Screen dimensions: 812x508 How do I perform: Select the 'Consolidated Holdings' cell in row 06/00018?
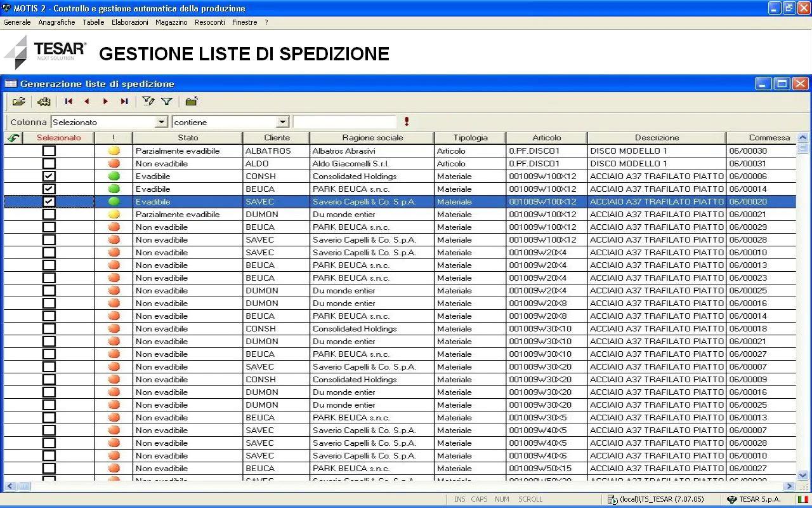click(372, 328)
